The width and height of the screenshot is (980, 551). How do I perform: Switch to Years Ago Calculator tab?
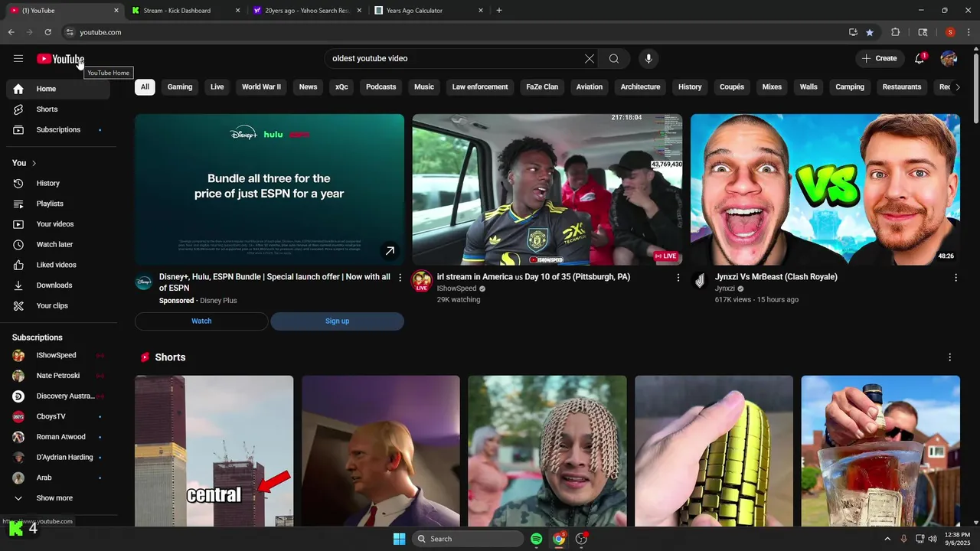pos(427,11)
